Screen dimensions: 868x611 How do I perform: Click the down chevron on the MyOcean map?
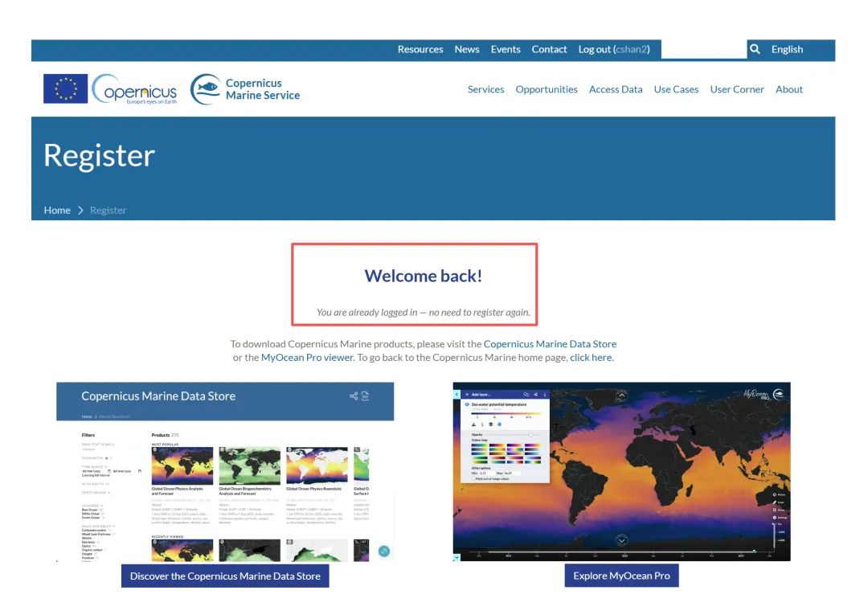621,540
